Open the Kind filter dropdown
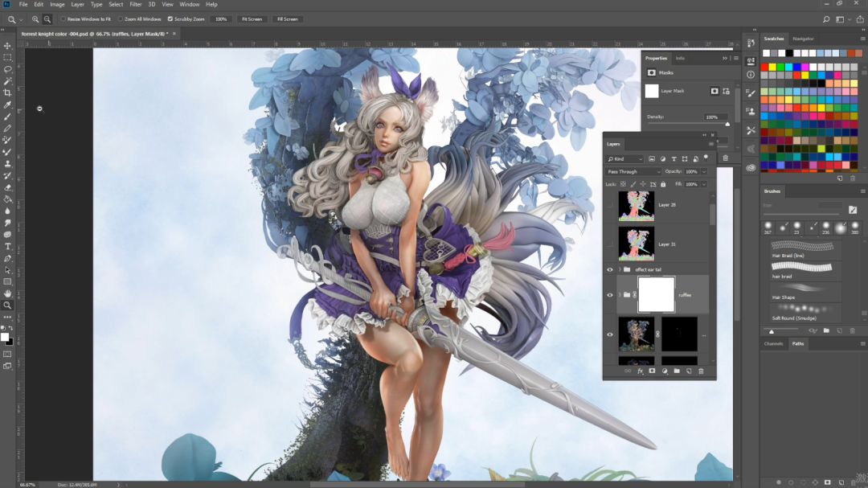Screen dimensions: 868x488 (625, 159)
